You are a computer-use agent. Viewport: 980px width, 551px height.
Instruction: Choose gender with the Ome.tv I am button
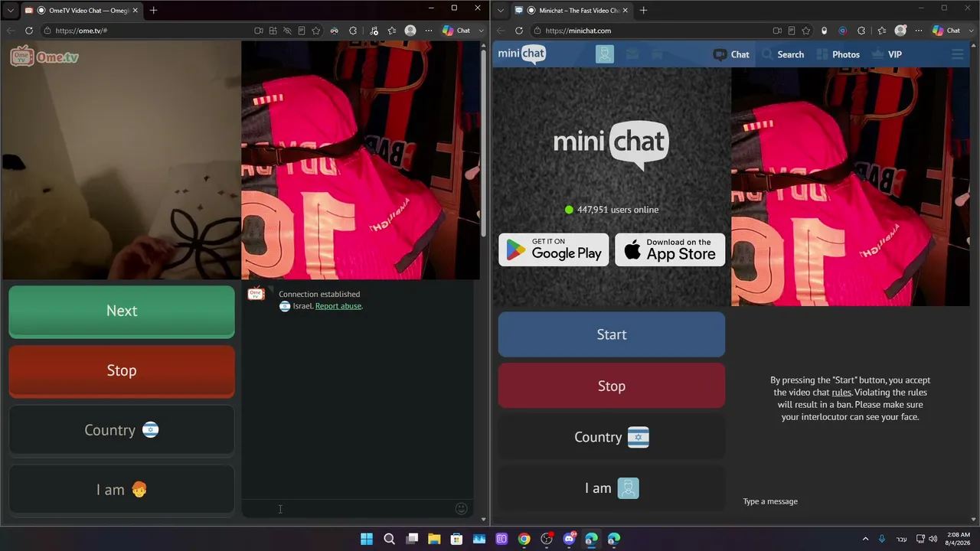tap(122, 490)
